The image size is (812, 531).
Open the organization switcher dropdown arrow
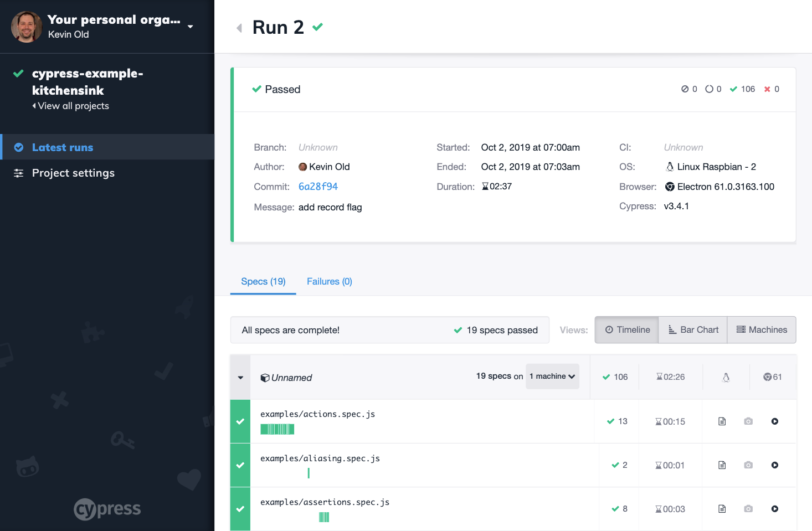click(x=191, y=27)
